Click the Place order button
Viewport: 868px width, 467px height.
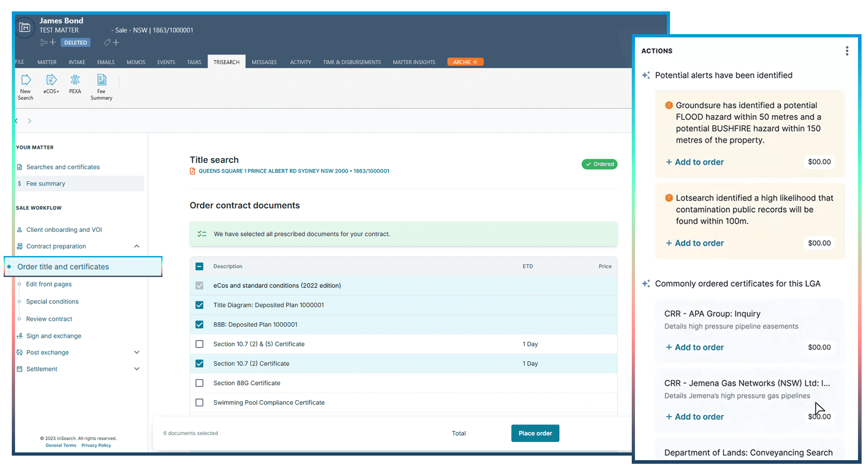pyautogui.click(x=535, y=433)
